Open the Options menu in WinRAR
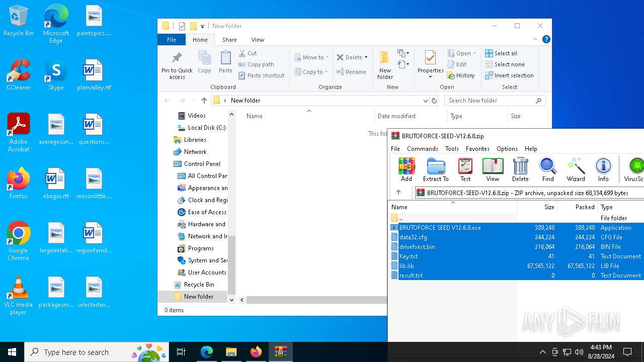This screenshot has width=644, height=362. point(507,149)
